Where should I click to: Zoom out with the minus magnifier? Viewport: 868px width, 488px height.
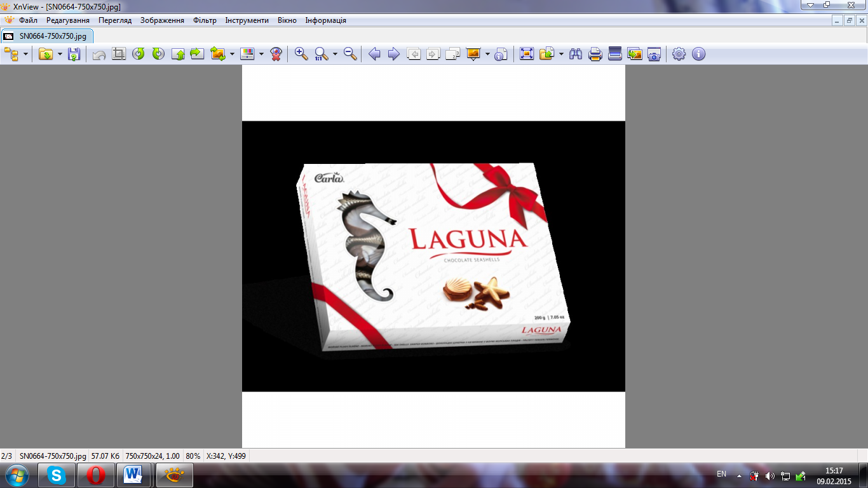point(350,54)
